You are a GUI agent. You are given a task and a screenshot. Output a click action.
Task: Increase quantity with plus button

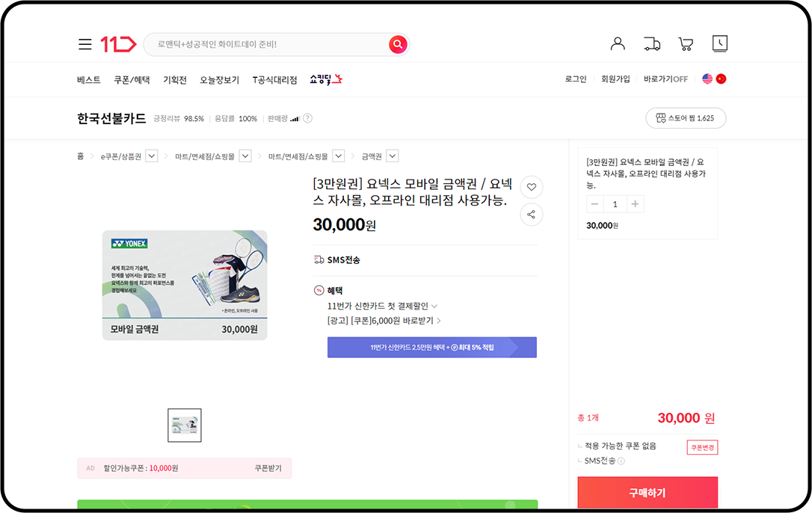point(635,204)
